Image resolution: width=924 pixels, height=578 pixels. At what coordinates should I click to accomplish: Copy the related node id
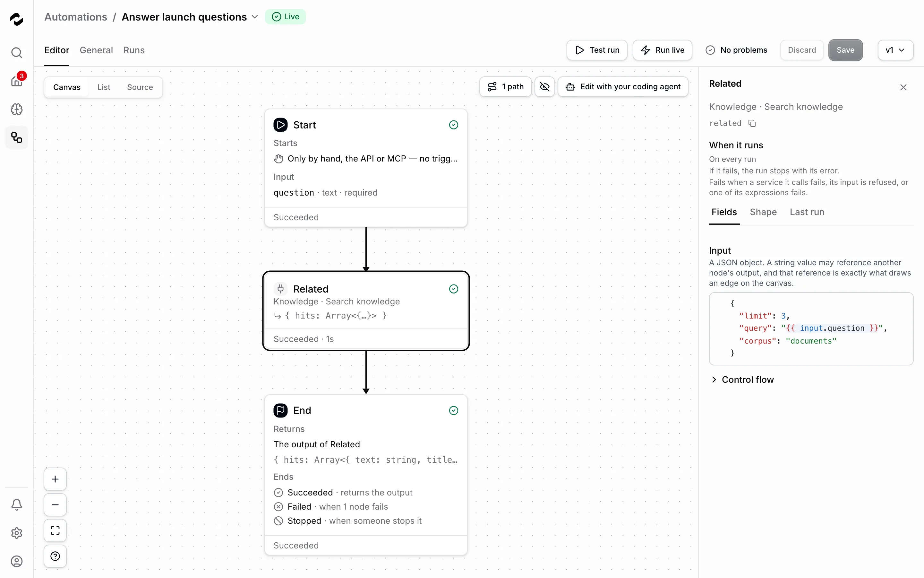point(752,124)
